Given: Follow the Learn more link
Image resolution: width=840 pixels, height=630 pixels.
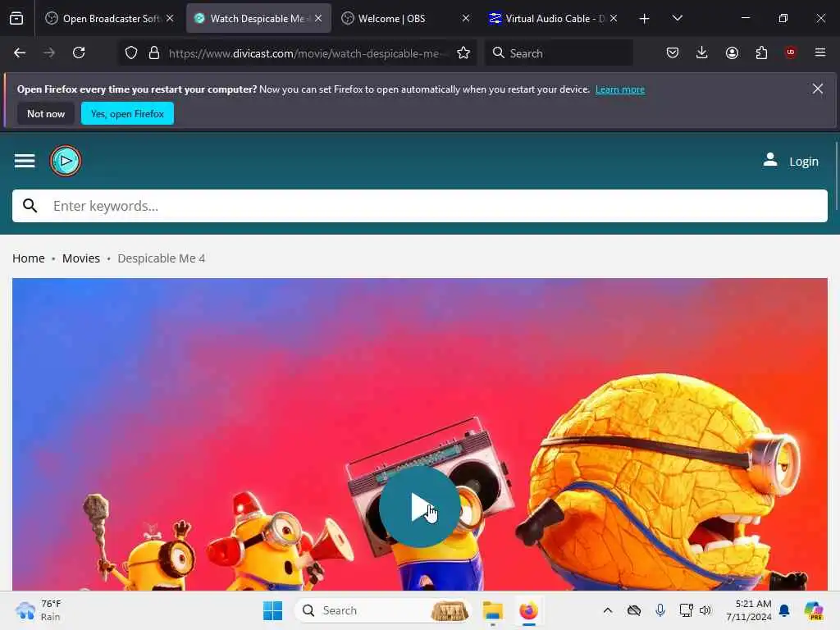Looking at the screenshot, I should pos(620,89).
